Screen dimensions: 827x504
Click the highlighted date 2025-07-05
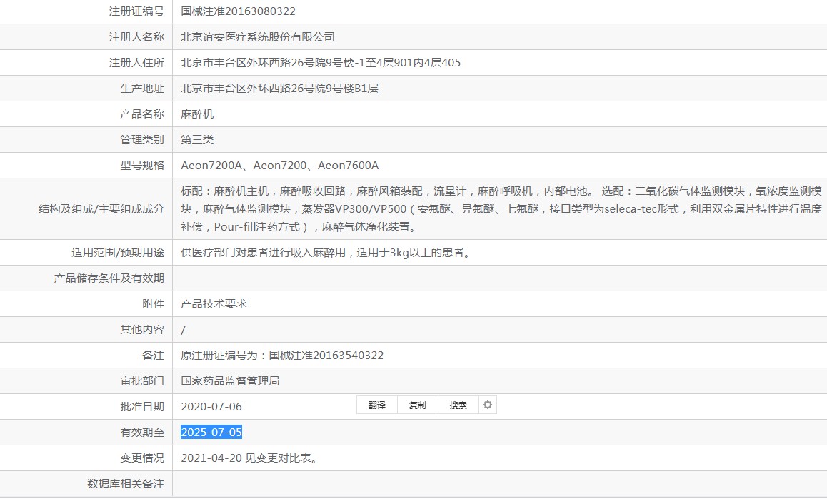[211, 433]
